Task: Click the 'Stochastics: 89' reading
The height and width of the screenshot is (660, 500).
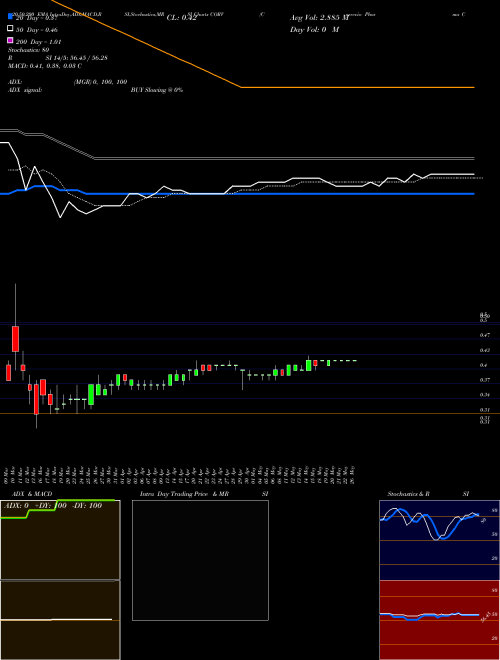Action: (x=29, y=50)
